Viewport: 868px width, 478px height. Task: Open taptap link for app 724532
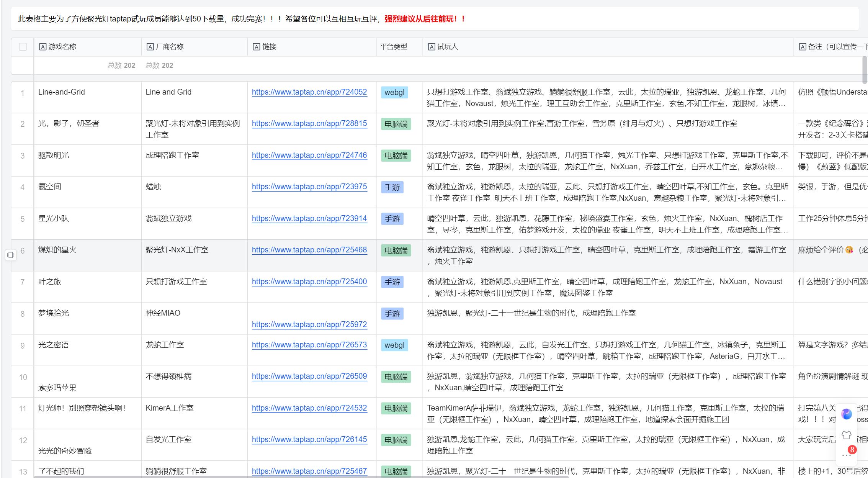click(x=309, y=408)
